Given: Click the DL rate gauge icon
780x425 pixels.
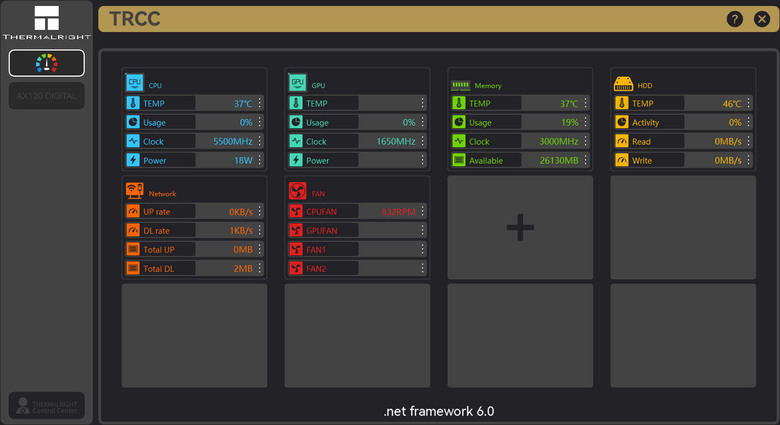Looking at the screenshot, I should pos(133,230).
